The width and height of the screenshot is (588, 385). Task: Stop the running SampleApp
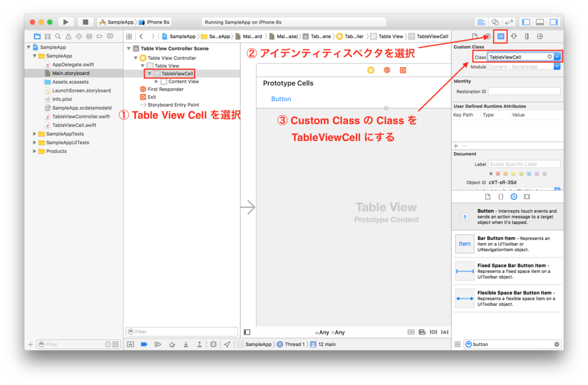pyautogui.click(x=86, y=22)
